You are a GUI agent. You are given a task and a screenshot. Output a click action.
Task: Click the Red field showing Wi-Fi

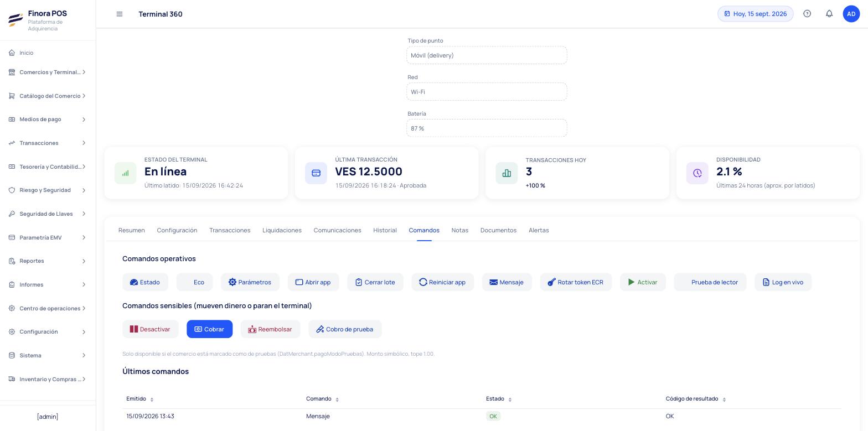[487, 92]
